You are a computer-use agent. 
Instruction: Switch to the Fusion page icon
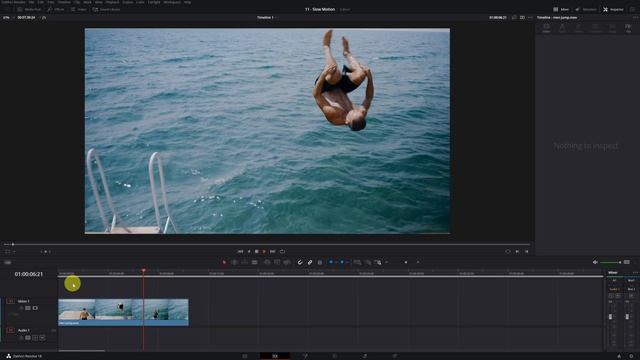(x=305, y=356)
